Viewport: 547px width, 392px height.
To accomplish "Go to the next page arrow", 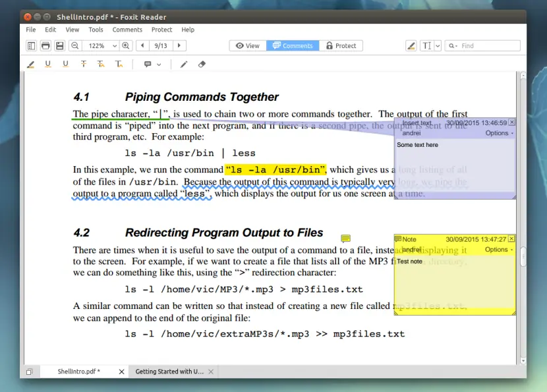I will coord(179,45).
